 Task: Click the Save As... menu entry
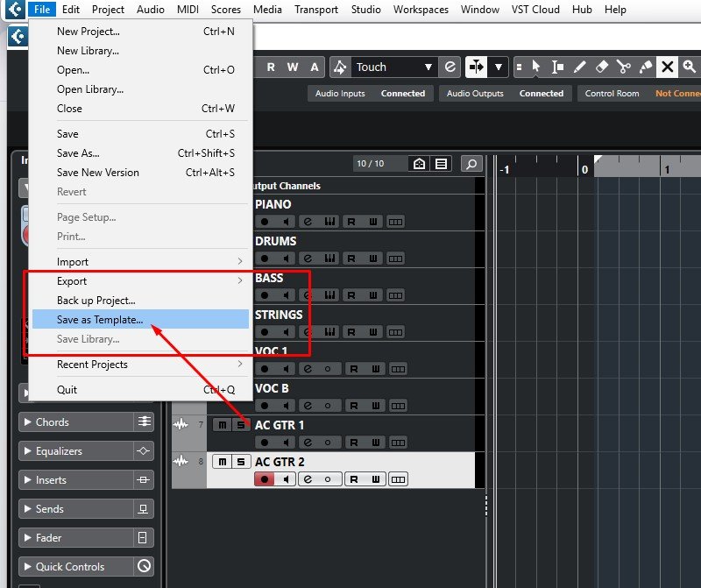[140, 153]
